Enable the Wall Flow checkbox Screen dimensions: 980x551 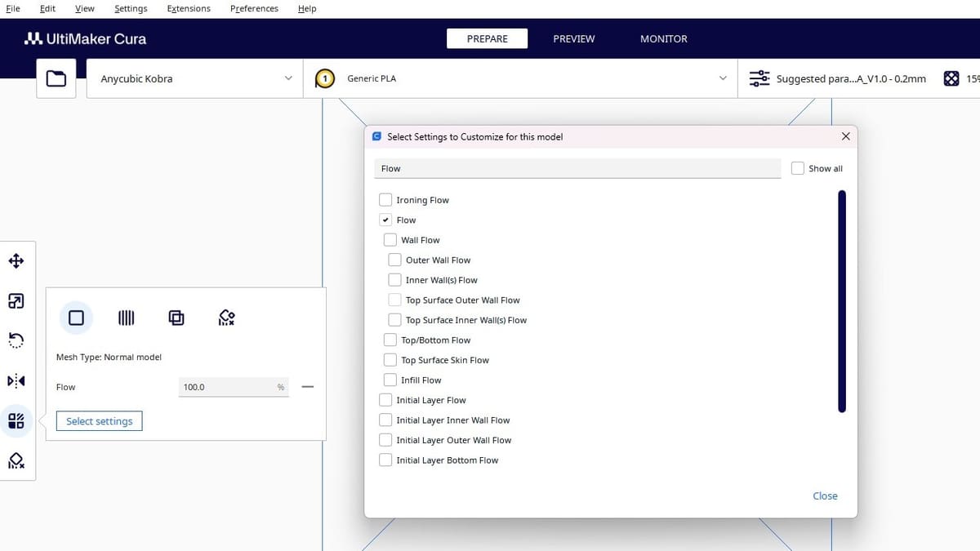pyautogui.click(x=390, y=240)
